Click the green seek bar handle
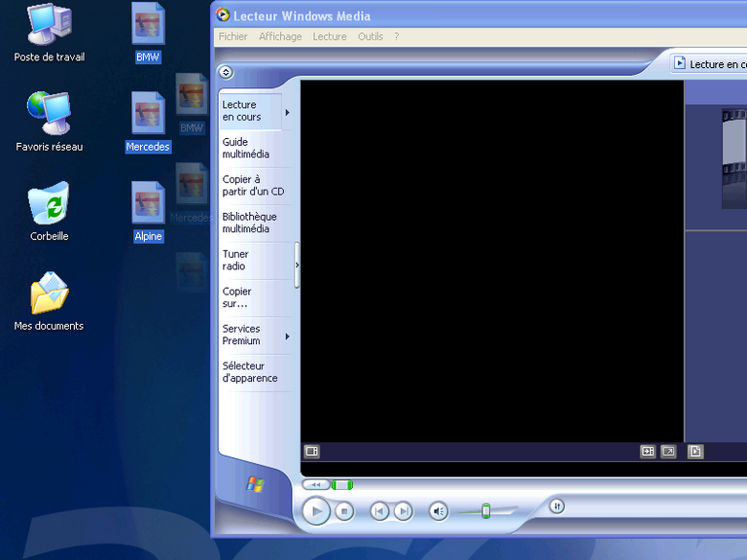 point(342,485)
